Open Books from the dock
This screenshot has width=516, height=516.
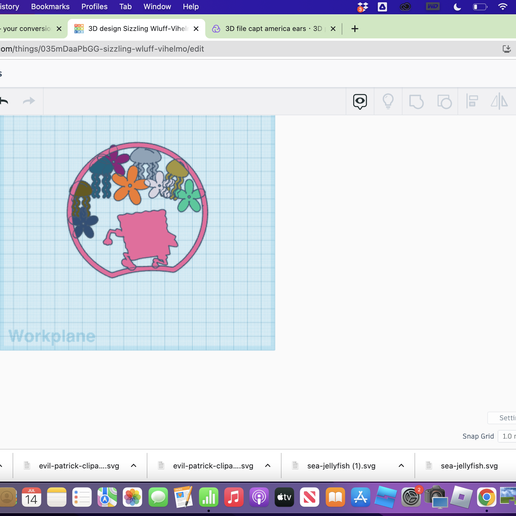pyautogui.click(x=335, y=497)
